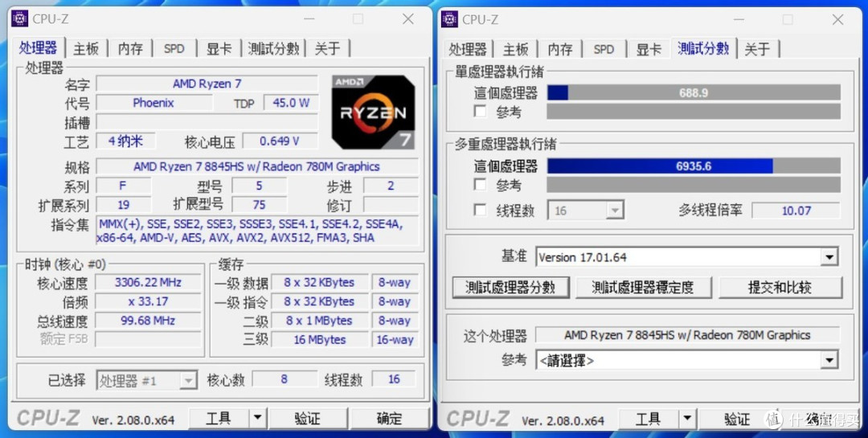The height and width of the screenshot is (438, 868).
Task: Click the empty single-thread 參考 bar
Action: pyautogui.click(x=694, y=111)
